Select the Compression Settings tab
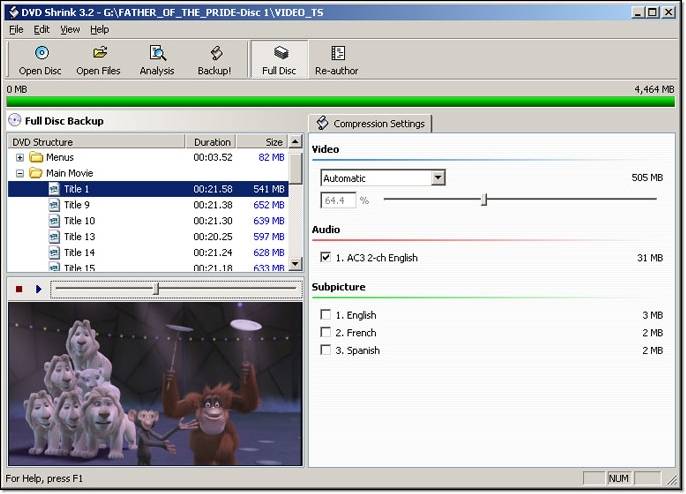The image size is (686, 494). (x=370, y=123)
